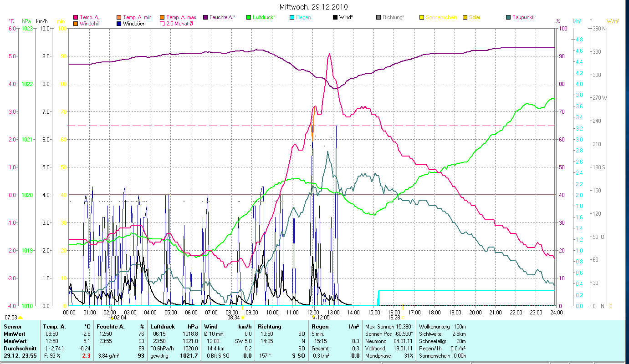This screenshot has width=629, height=364.
Task: Click the purple Feuchte A.* legend swatch
Action: pos(205,17)
